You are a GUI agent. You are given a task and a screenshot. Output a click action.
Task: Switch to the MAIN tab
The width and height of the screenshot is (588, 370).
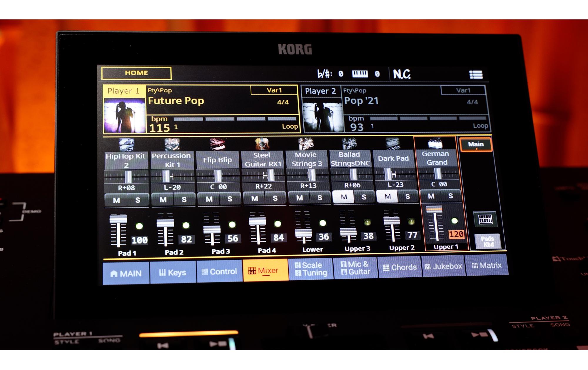pyautogui.click(x=126, y=273)
